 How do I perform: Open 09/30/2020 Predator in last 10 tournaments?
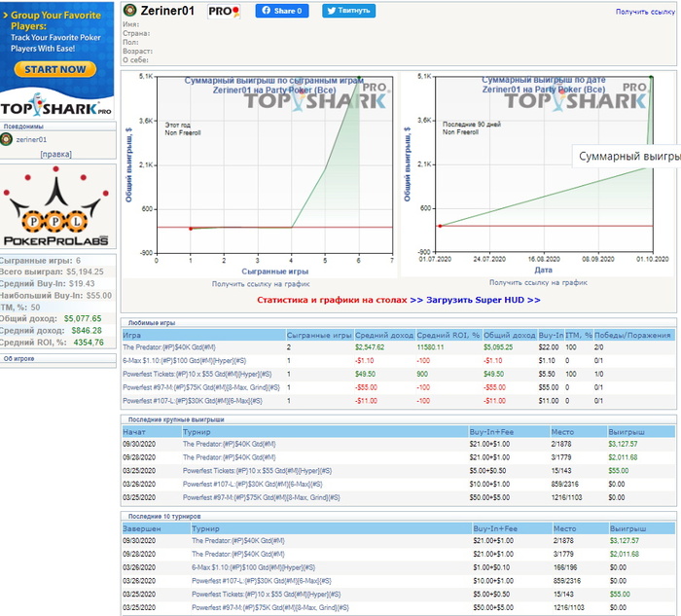[238, 541]
